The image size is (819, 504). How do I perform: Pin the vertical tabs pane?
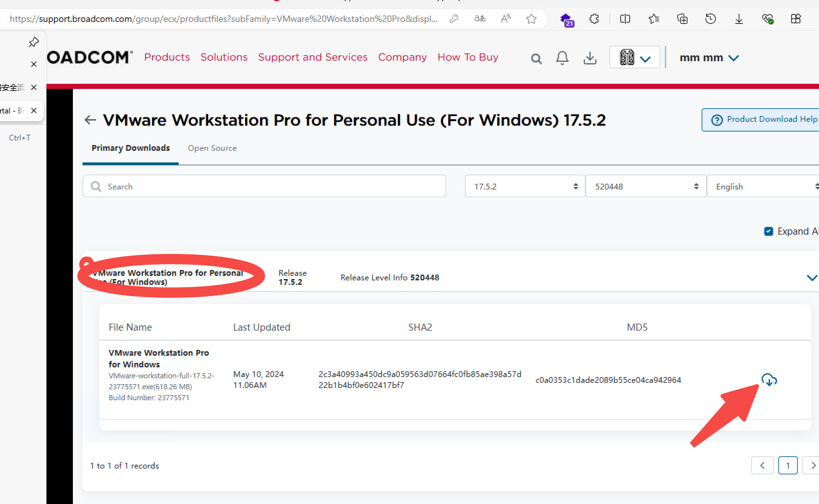click(34, 42)
